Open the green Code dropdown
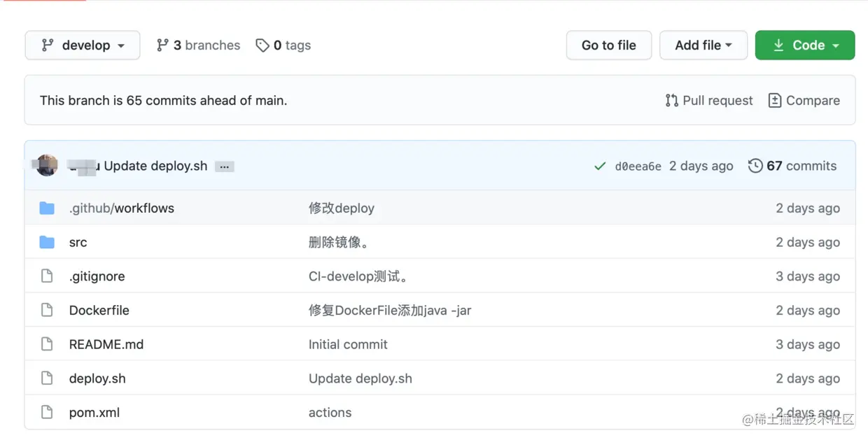Image resolution: width=868 pixels, height=440 pixels. coord(804,45)
